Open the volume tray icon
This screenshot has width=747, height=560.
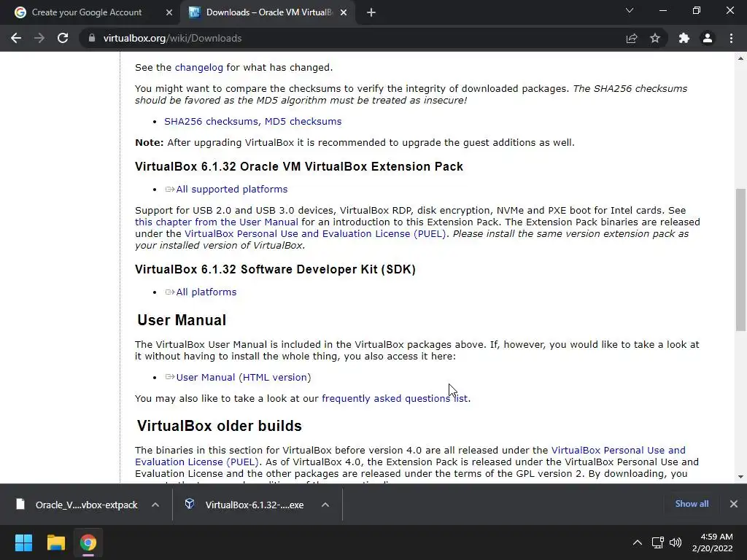676,542
